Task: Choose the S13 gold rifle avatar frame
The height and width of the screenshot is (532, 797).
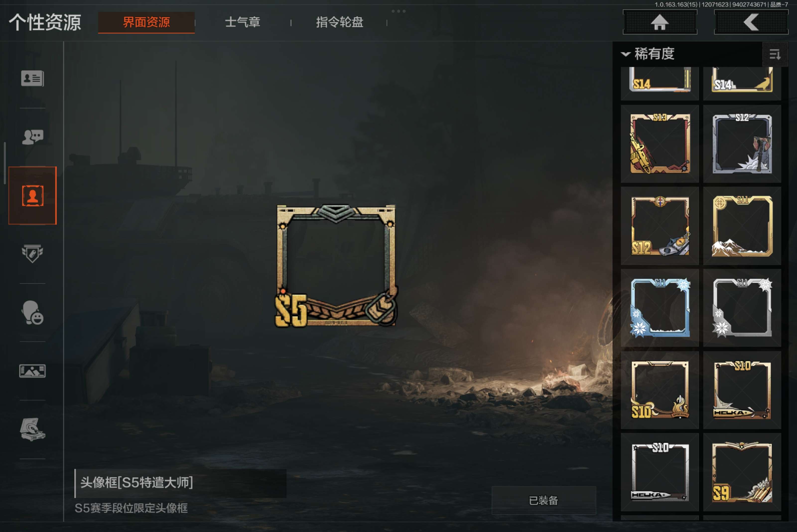Action: click(x=660, y=143)
